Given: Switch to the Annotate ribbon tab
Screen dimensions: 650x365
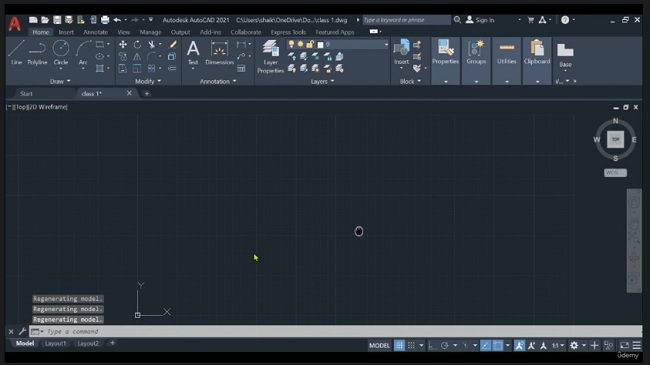Looking at the screenshot, I should click(95, 32).
